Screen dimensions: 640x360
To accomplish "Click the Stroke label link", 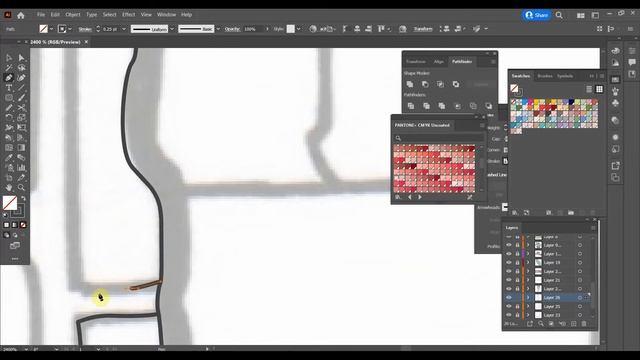I will click(85, 29).
